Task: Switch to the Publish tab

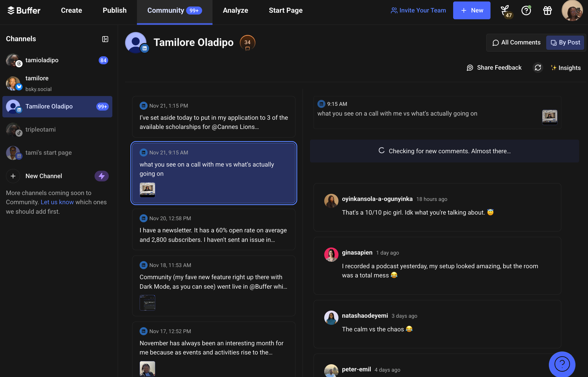Action: coord(114,10)
